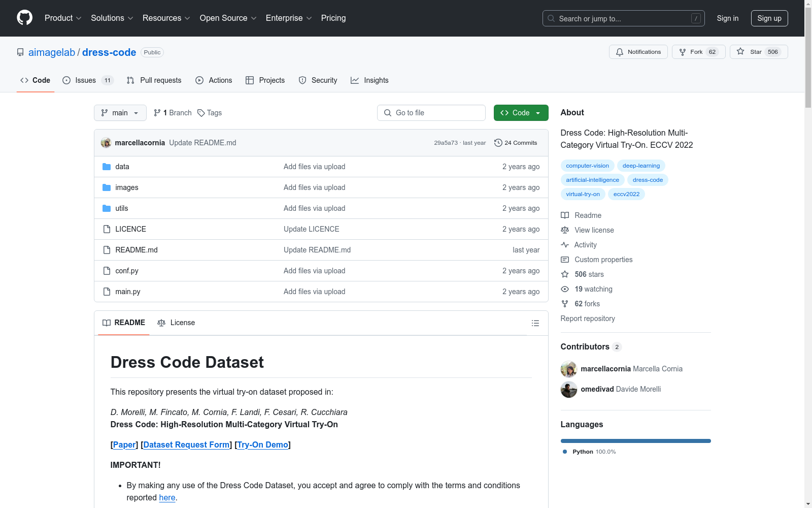Open omedivad contributor avatar
This screenshot has width=812, height=508.
[569, 390]
